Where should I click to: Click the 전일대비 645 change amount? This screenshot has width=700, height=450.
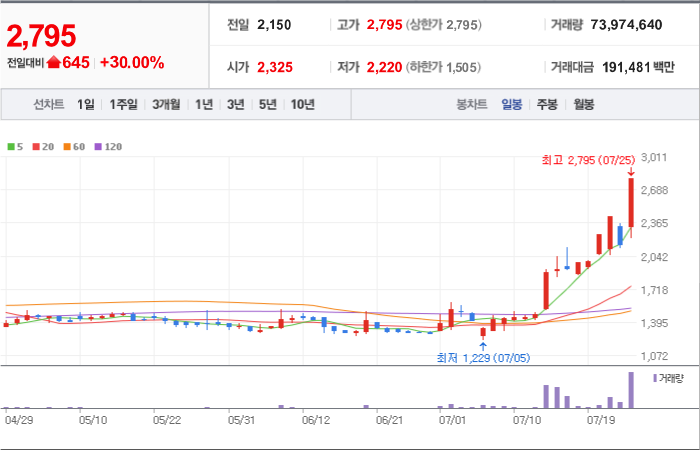coord(76,62)
